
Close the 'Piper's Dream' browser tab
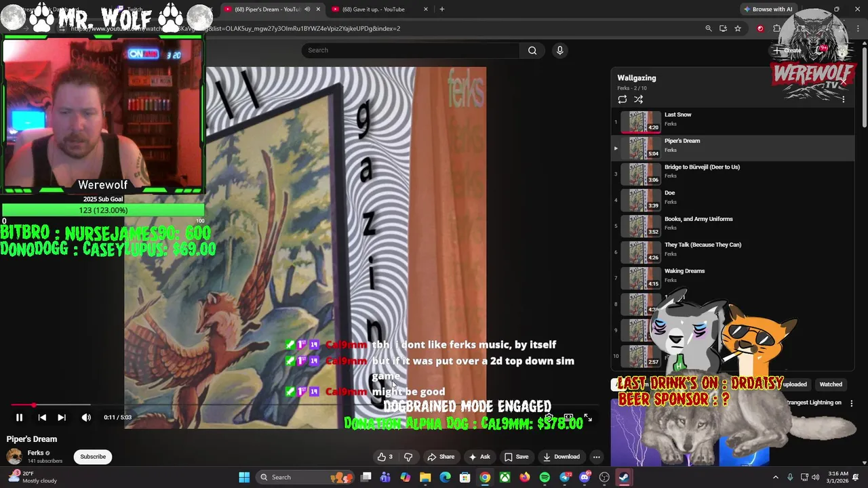pyautogui.click(x=318, y=9)
